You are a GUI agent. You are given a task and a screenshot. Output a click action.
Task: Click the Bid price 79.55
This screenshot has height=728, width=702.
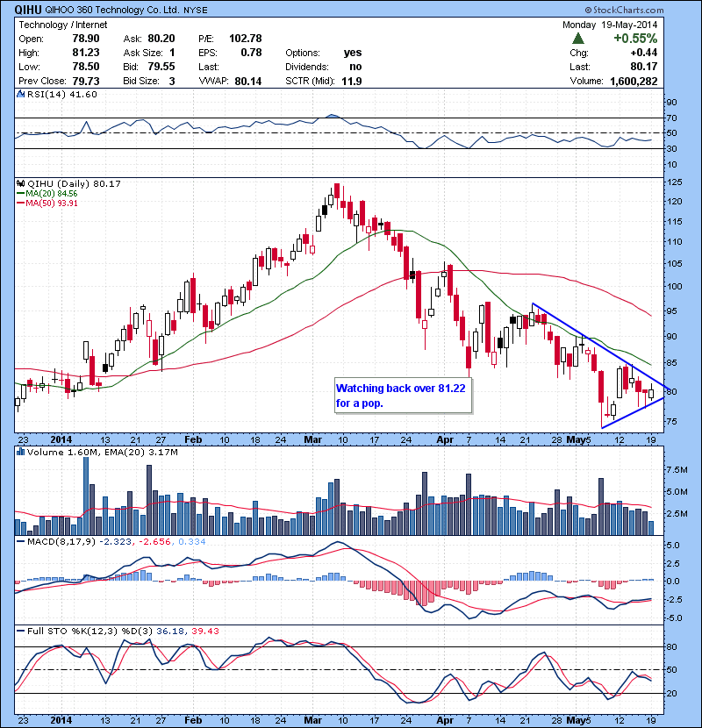tap(161, 67)
